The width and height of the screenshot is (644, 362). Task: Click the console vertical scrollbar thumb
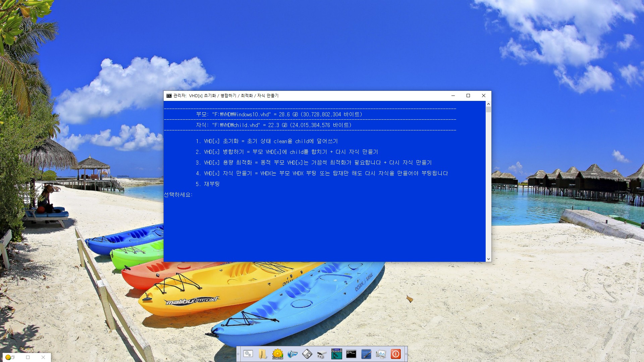(x=488, y=110)
